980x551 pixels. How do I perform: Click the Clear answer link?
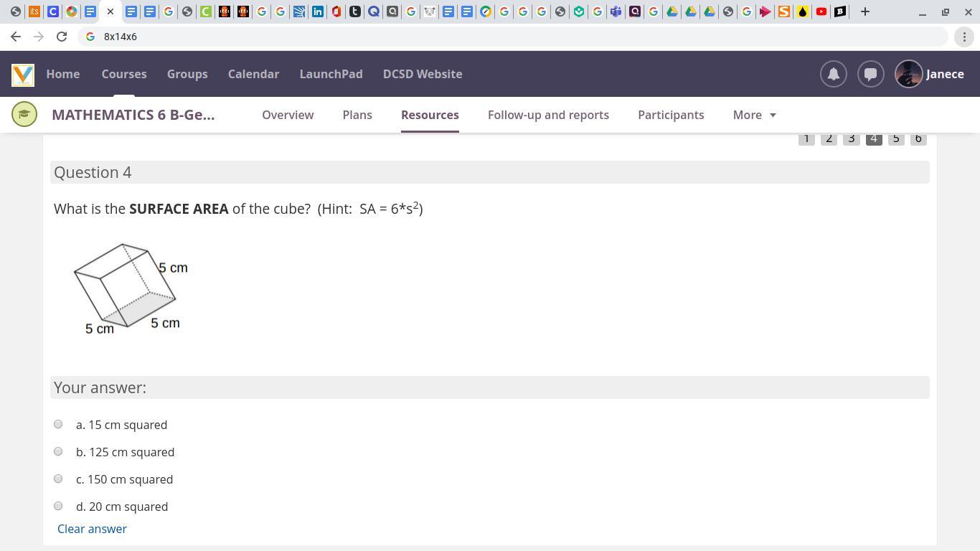(92, 529)
